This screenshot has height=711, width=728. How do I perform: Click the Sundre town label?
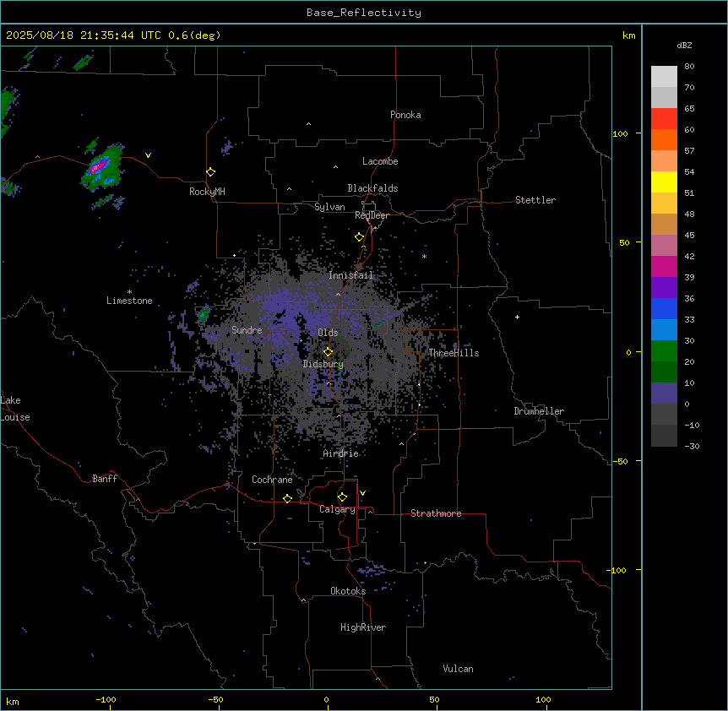tap(247, 330)
